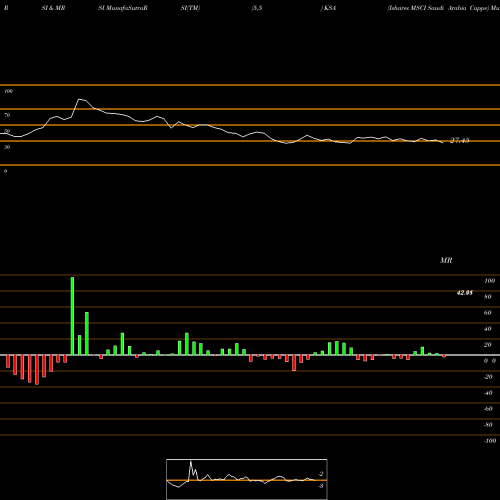The image size is (500, 500).
Task: Click the RSI axis label 100
Action: (9, 91)
